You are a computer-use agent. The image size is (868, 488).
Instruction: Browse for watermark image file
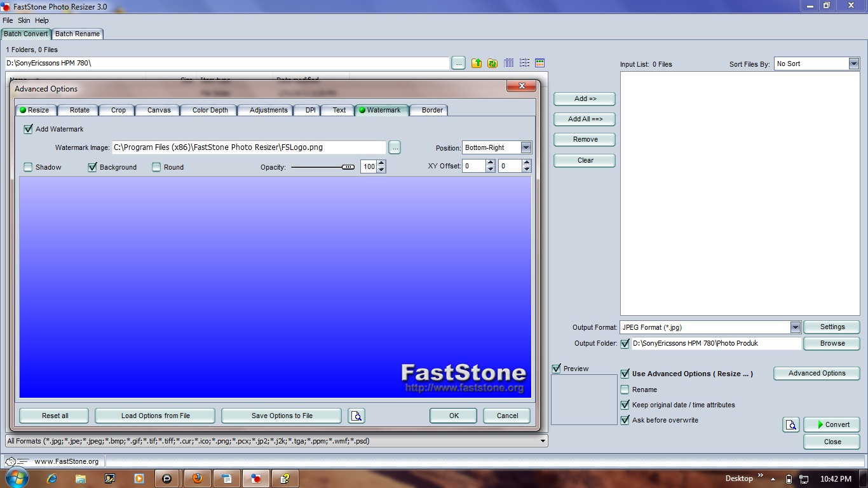click(x=395, y=147)
